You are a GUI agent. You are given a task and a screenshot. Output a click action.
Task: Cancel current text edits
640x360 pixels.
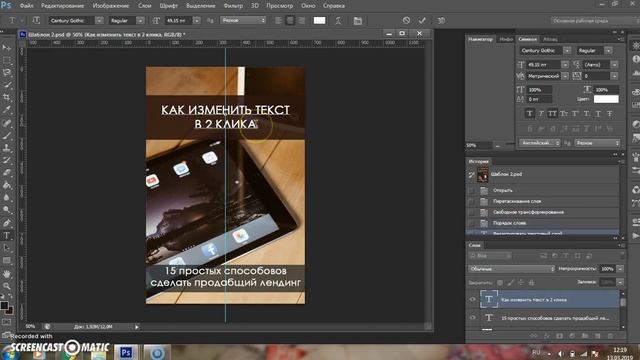[x=406, y=20]
